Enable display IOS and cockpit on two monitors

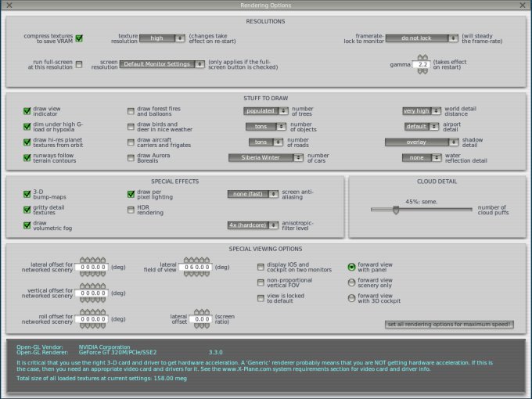pyautogui.click(x=261, y=267)
